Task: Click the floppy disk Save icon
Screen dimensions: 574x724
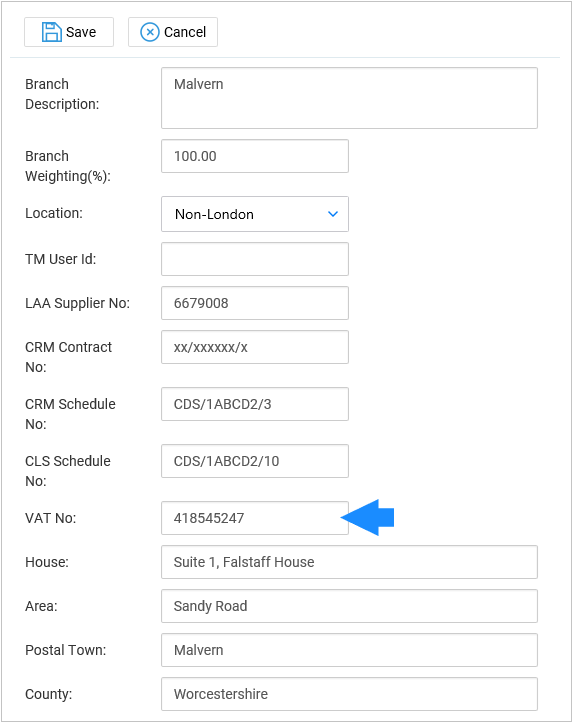Action: (x=51, y=32)
